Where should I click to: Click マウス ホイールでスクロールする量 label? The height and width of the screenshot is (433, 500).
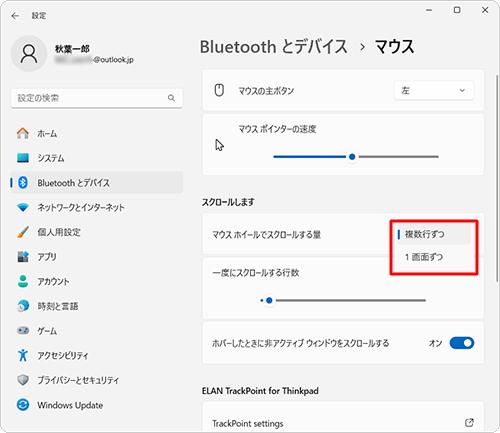pyautogui.click(x=267, y=235)
